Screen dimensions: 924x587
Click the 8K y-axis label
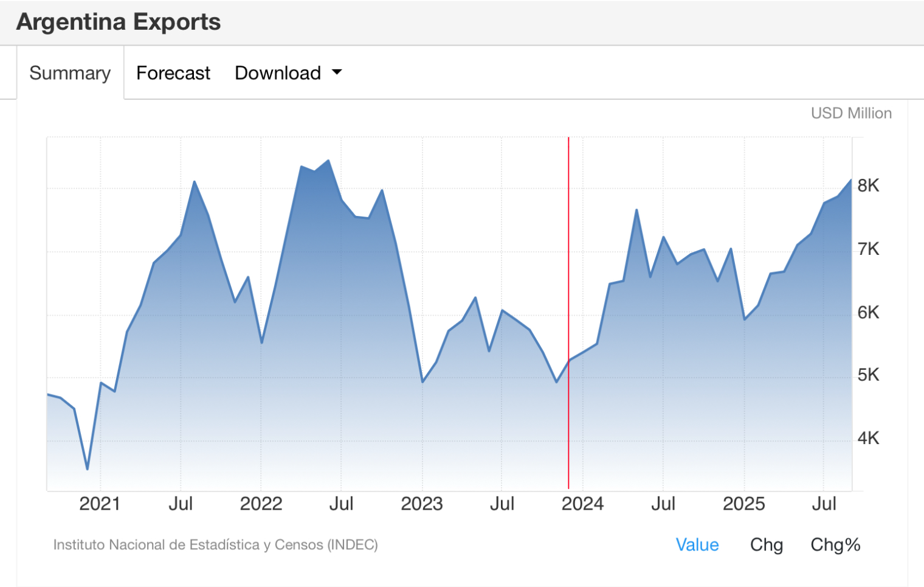868,186
